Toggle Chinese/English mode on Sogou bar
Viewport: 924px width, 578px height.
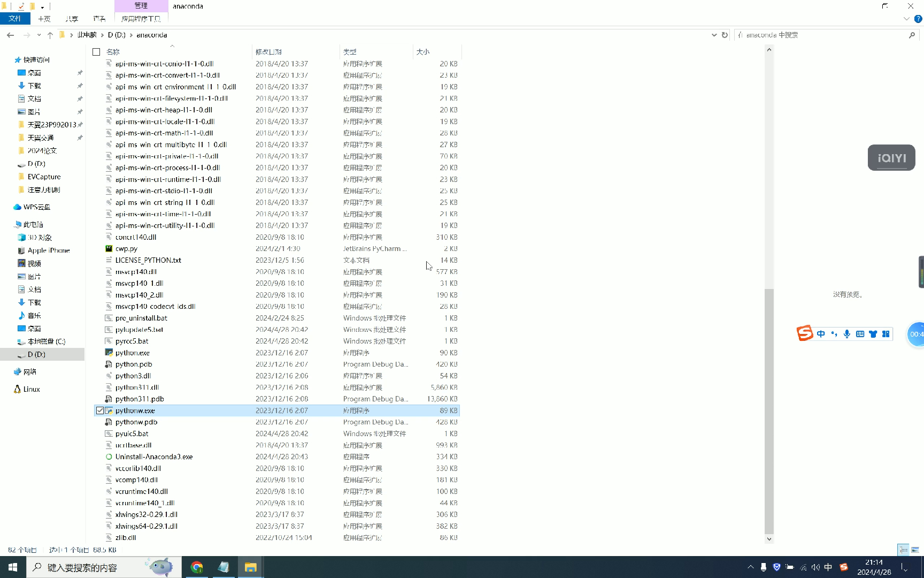821,334
